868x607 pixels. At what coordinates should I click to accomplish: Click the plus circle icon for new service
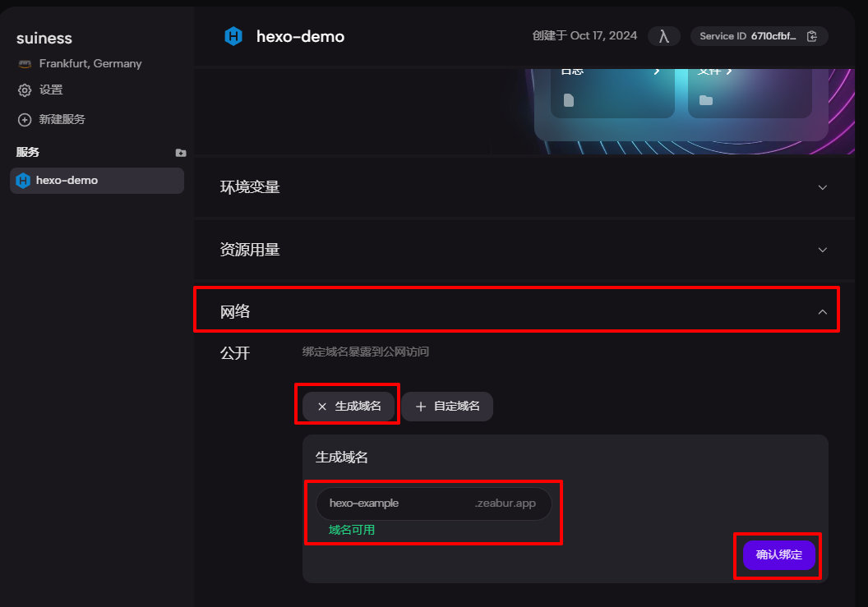point(25,120)
